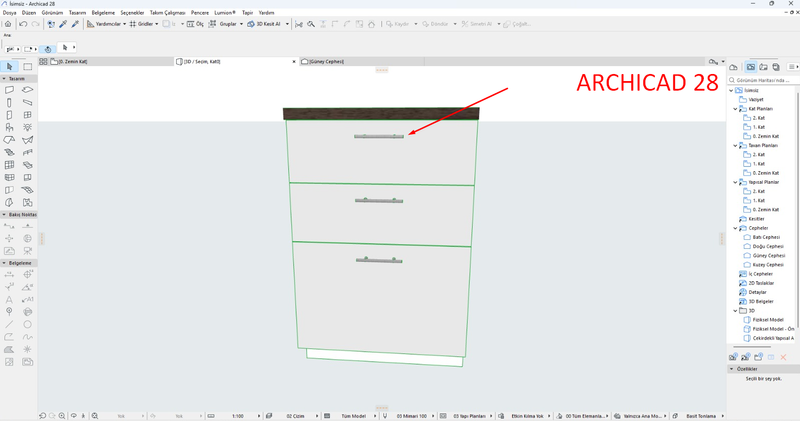The image size is (800, 421).
Task: Select the Column tool
Action: [9, 103]
